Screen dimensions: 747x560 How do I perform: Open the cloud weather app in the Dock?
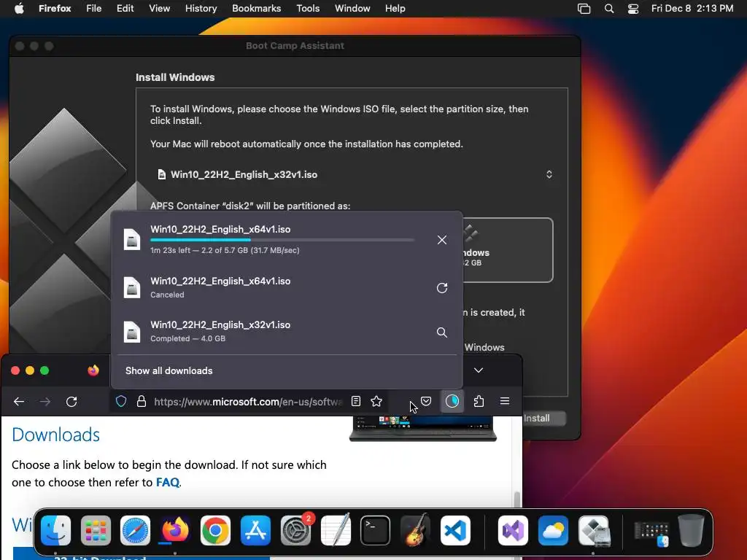553,530
